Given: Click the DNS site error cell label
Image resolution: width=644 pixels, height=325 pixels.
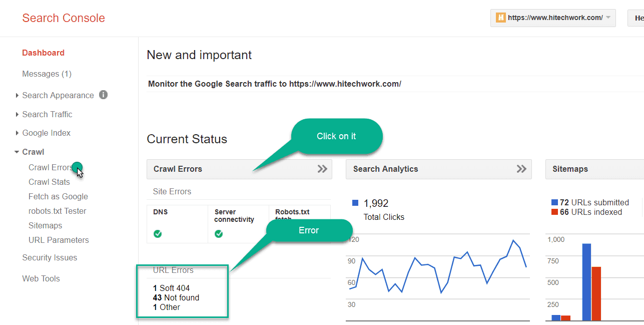Looking at the screenshot, I should pos(161,212).
